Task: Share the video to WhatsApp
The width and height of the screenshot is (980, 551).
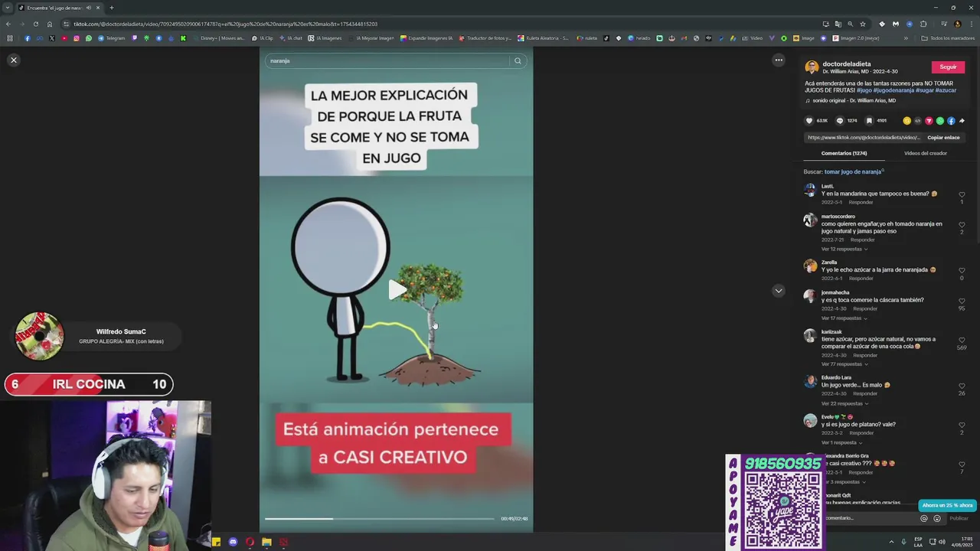Action: click(x=940, y=121)
